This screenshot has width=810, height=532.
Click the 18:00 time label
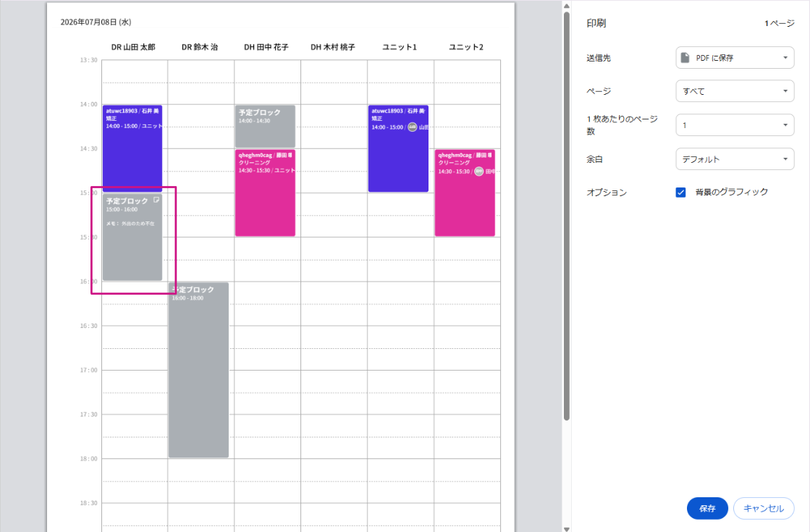[x=88, y=459]
